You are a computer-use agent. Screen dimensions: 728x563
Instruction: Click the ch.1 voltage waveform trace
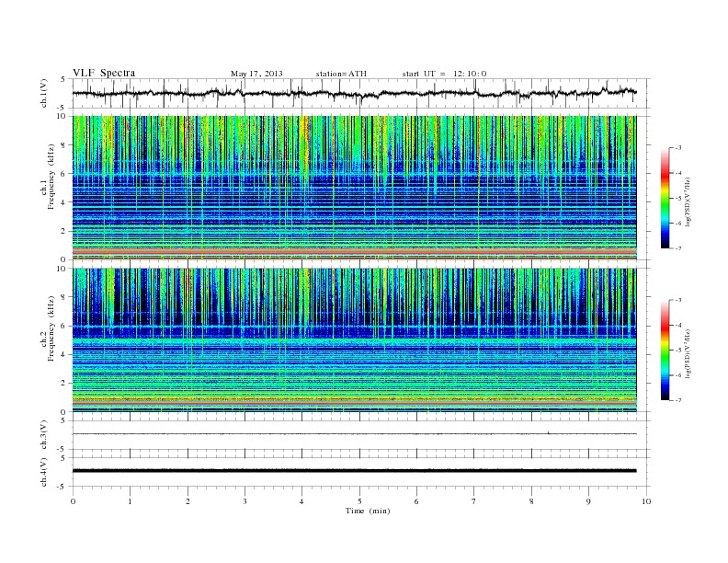(354, 93)
